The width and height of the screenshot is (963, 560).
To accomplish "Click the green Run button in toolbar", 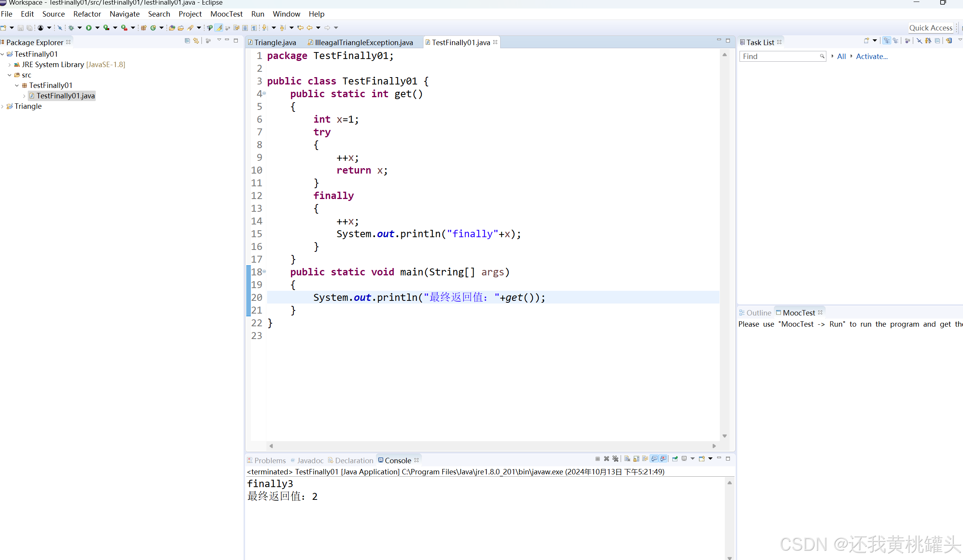I will coord(89,28).
